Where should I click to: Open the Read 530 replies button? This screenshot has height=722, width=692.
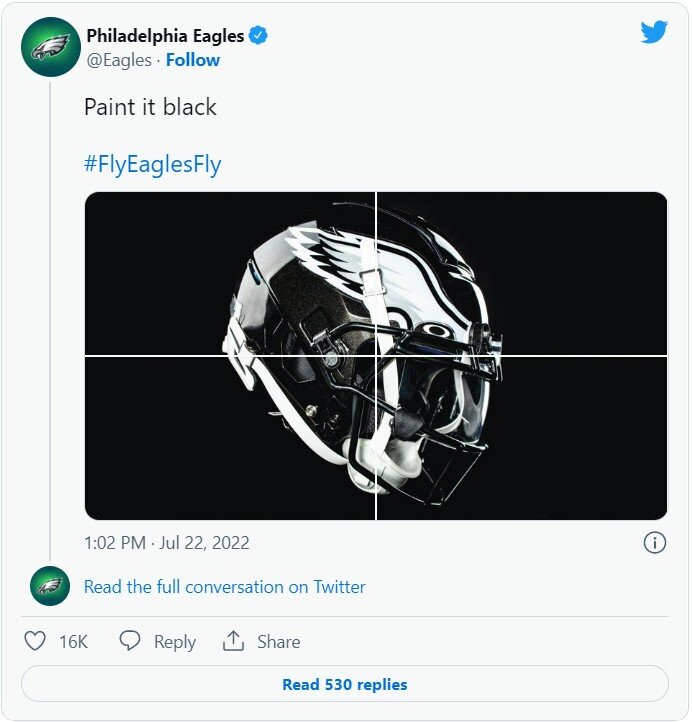[x=345, y=685]
